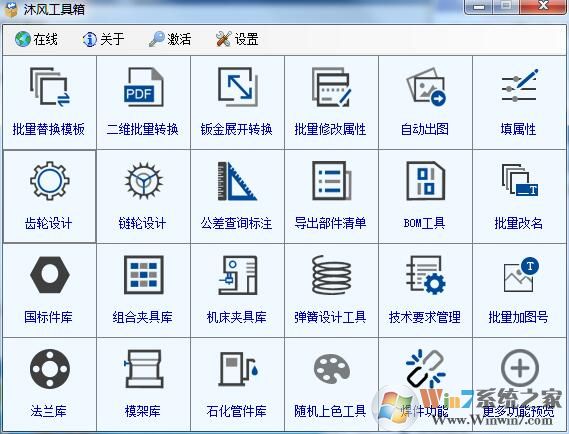
Task: Open the 批量改名 tool icon
Action: tap(520, 180)
